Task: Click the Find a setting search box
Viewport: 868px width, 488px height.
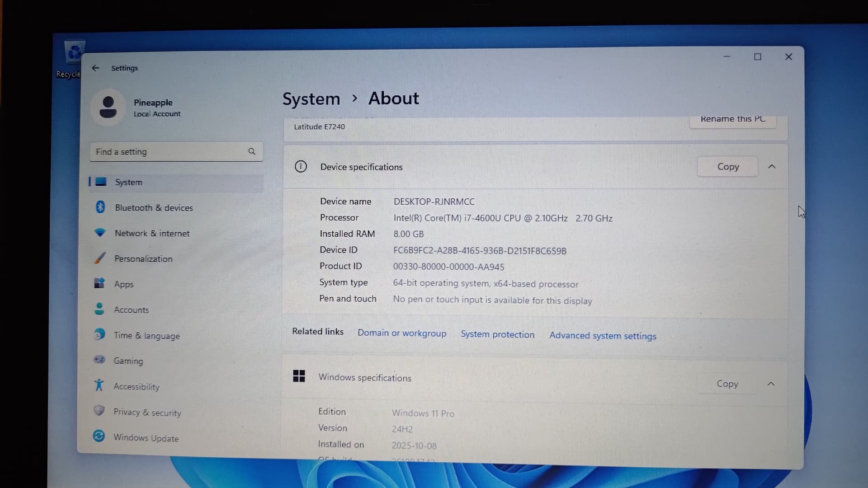Action: [x=170, y=152]
